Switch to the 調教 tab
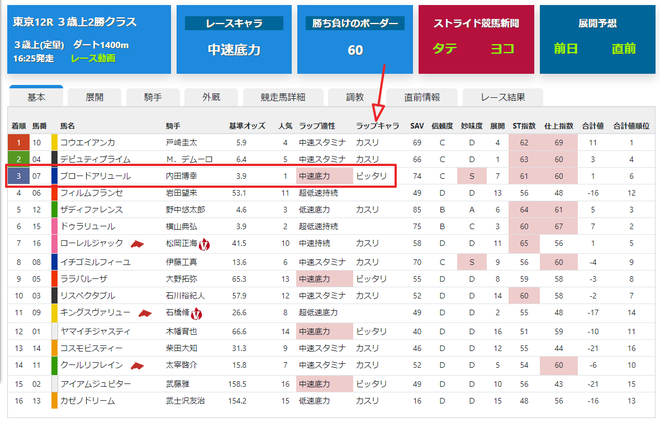 355,97
